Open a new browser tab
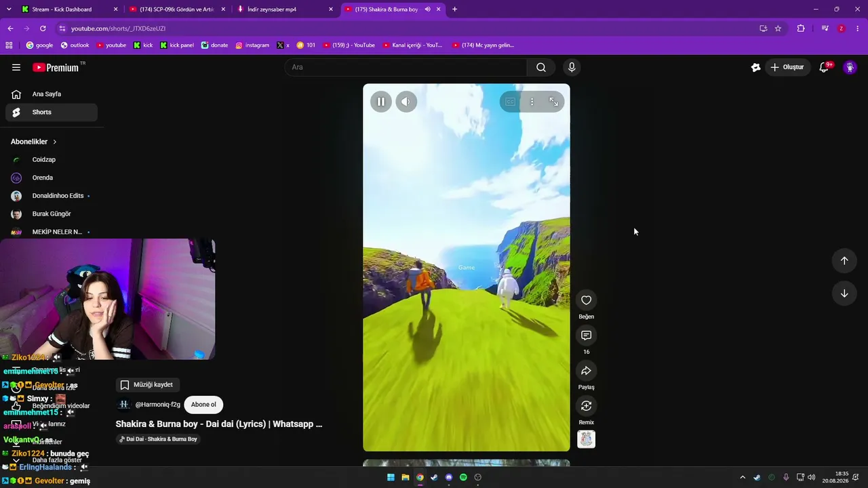The height and width of the screenshot is (488, 868). (454, 9)
